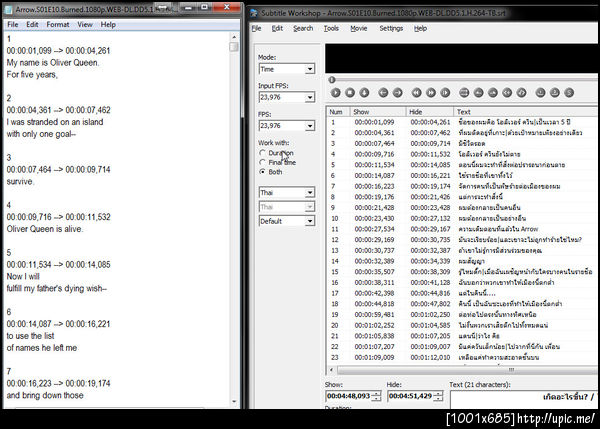Click Notepad line 'My name is Oliver Queen.'

coord(52,62)
